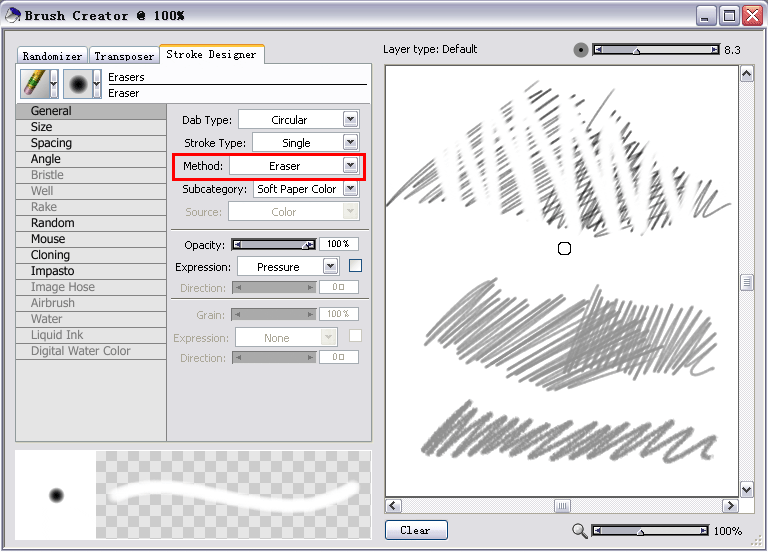Screen dimensions: 768x552
Task: Click the brush size dot icon
Action: (581, 50)
